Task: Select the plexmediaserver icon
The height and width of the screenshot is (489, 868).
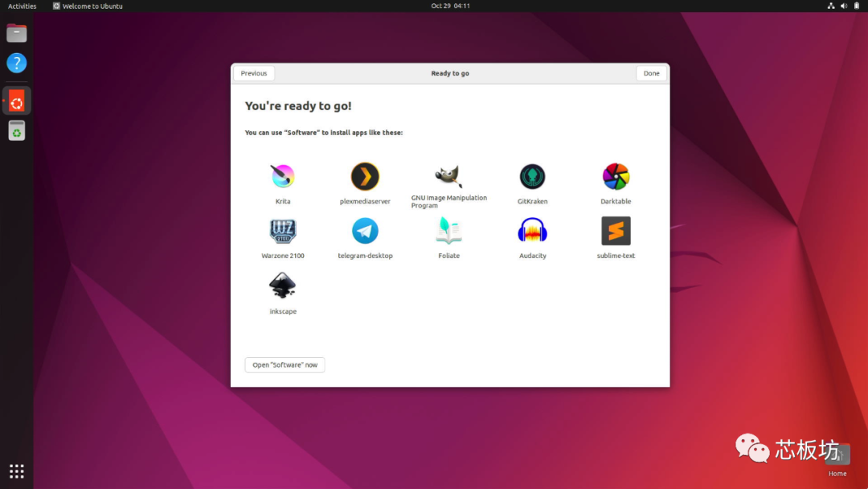Action: point(365,177)
